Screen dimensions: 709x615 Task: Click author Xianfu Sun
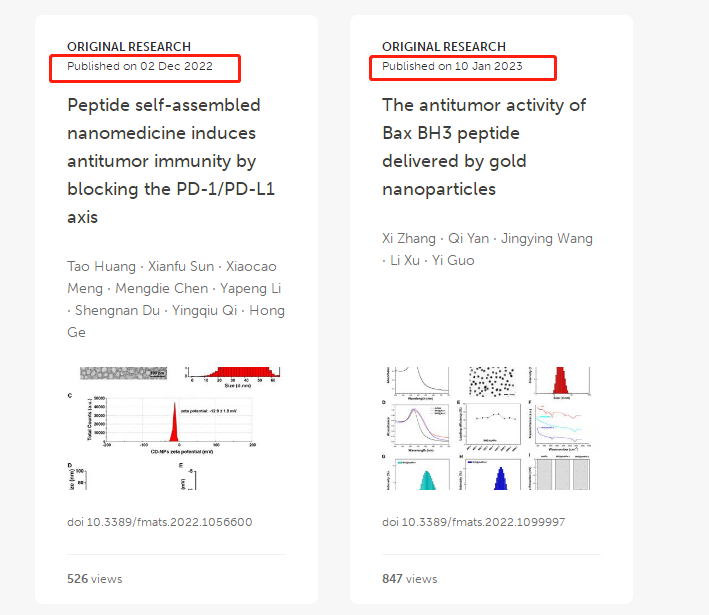click(181, 266)
